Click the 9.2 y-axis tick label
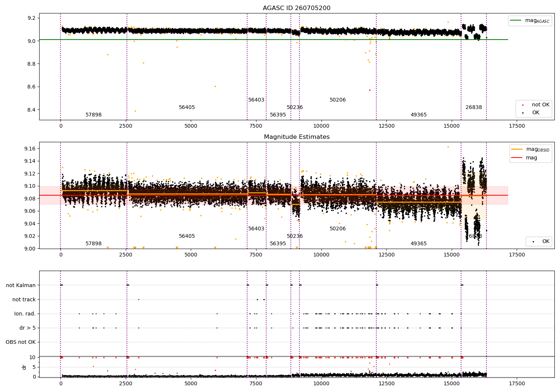This screenshot has width=560, height=392. 31,18
